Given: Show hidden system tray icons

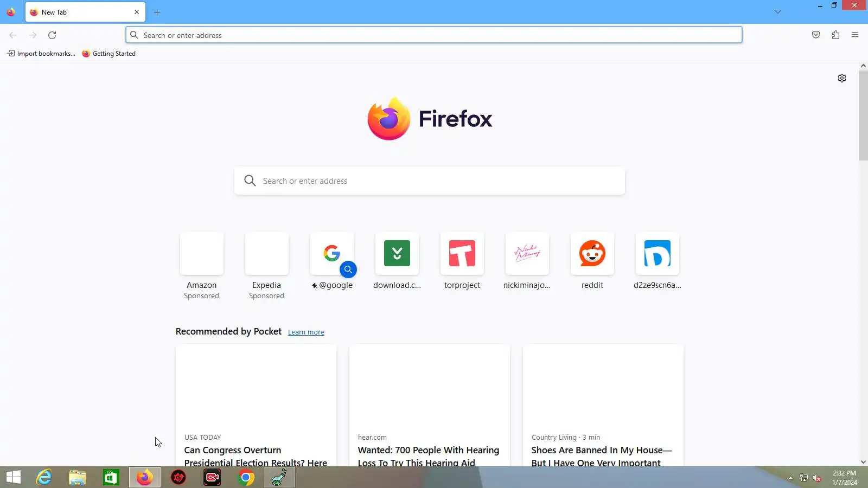Looking at the screenshot, I should click(x=790, y=478).
